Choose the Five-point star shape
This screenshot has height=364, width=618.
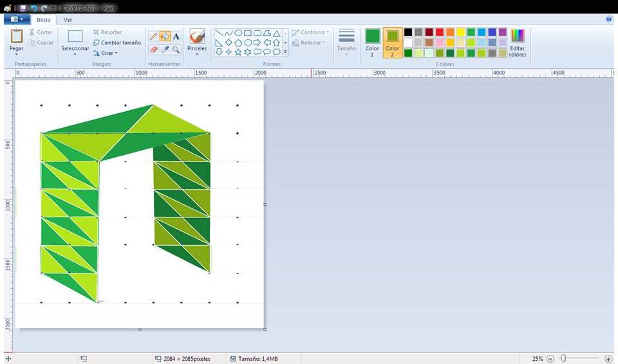[x=238, y=52]
